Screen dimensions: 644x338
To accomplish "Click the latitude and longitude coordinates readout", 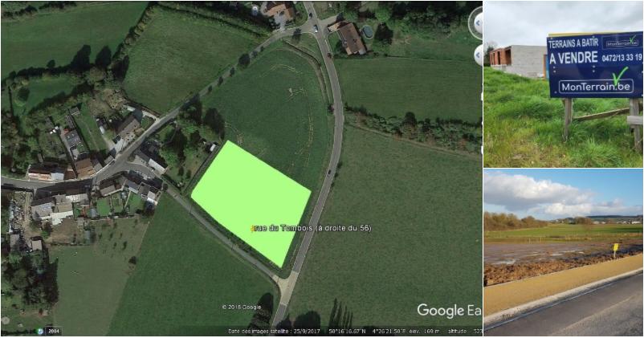I will coord(368,331).
